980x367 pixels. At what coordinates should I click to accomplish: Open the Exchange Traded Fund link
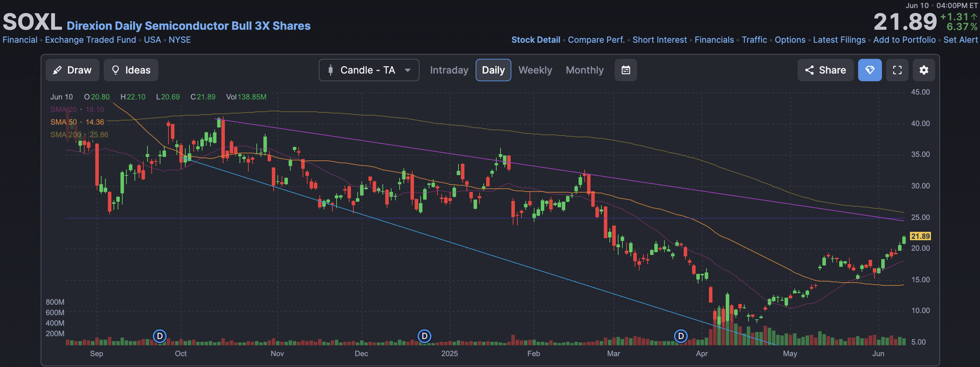(x=91, y=40)
